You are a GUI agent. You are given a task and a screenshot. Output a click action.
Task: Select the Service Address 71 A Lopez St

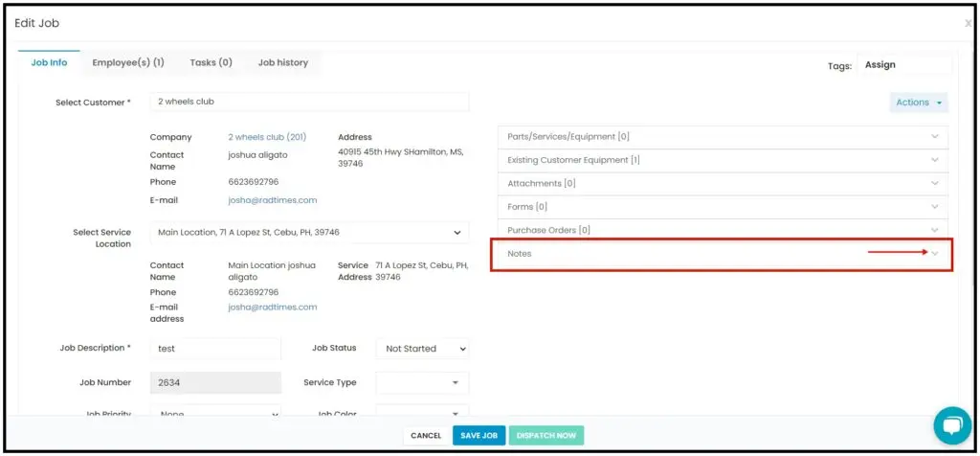(x=422, y=271)
